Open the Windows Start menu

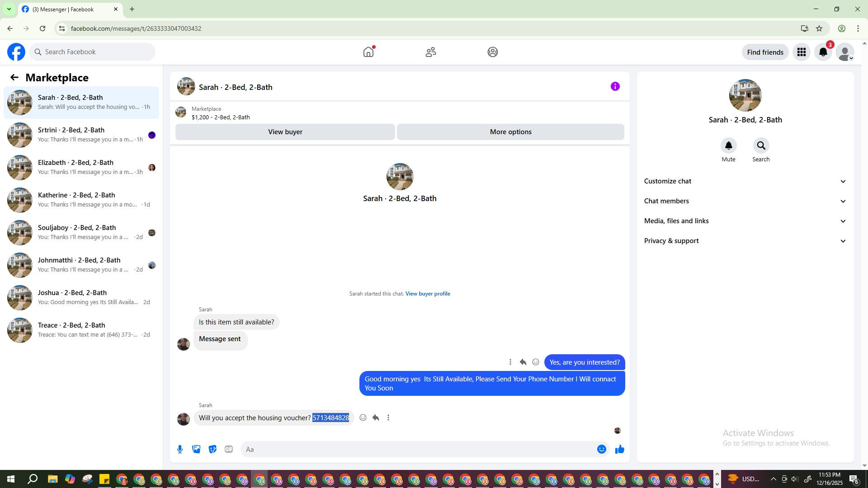click(11, 479)
